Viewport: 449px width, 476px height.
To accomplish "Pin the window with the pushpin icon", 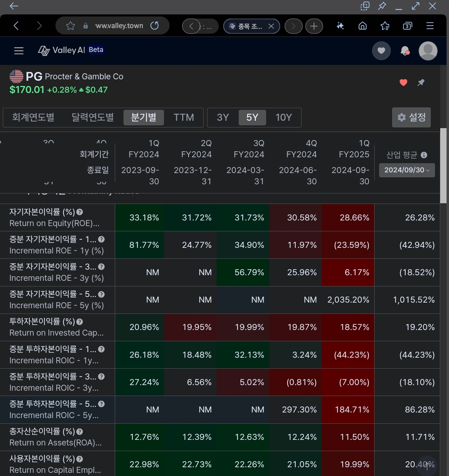I will [382, 6].
